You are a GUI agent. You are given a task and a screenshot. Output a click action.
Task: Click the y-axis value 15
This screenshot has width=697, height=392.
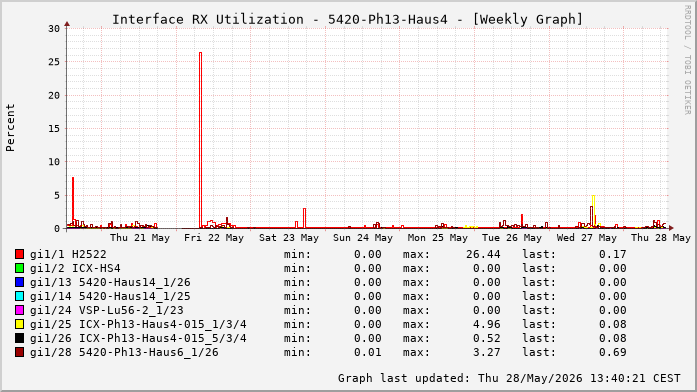(54, 128)
